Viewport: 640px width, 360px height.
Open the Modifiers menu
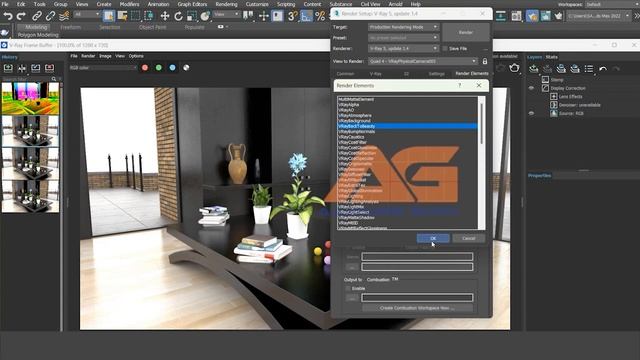click(129, 4)
